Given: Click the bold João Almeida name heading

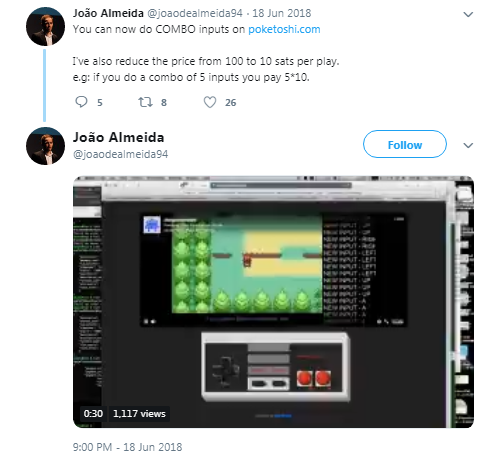Looking at the screenshot, I should coord(119,137).
